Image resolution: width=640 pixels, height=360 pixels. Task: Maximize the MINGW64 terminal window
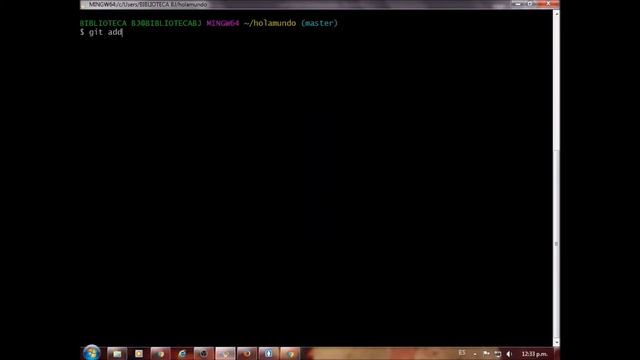point(530,4)
